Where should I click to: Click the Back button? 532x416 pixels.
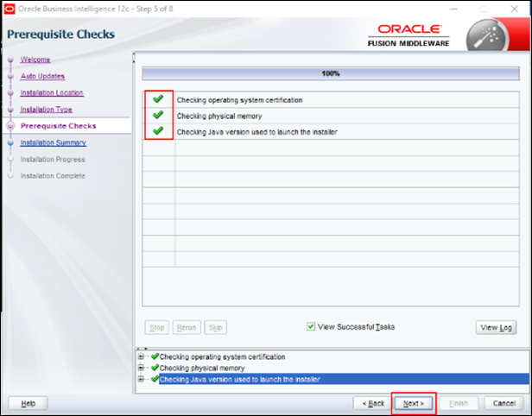click(x=373, y=403)
